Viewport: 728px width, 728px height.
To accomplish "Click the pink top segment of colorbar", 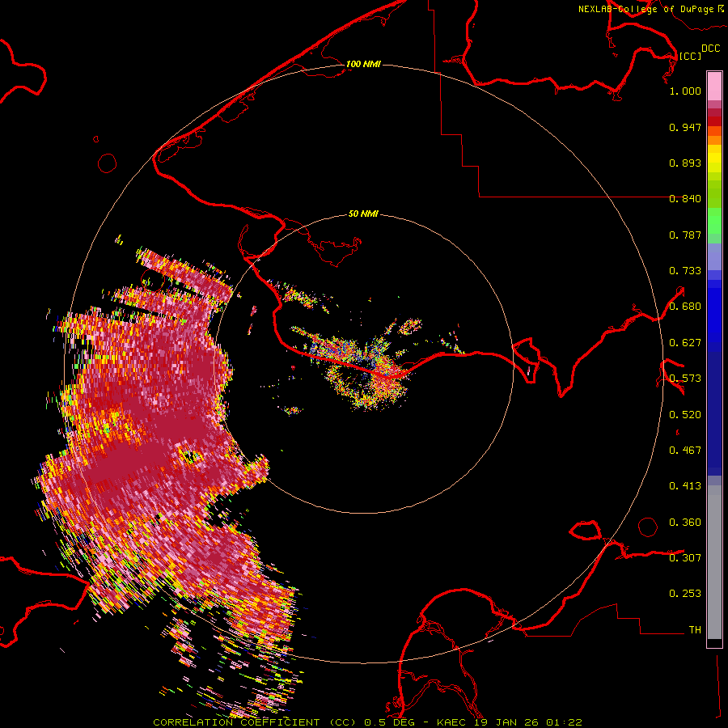I will (714, 87).
